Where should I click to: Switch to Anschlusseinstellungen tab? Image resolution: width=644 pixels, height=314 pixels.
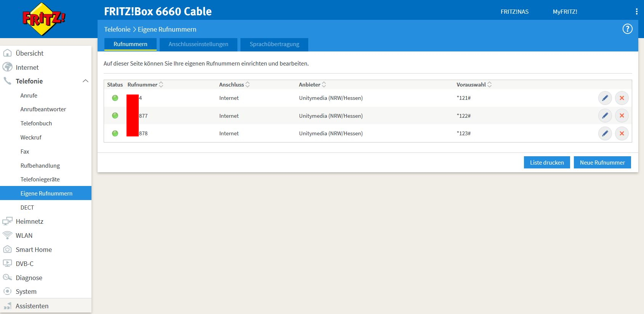point(198,44)
